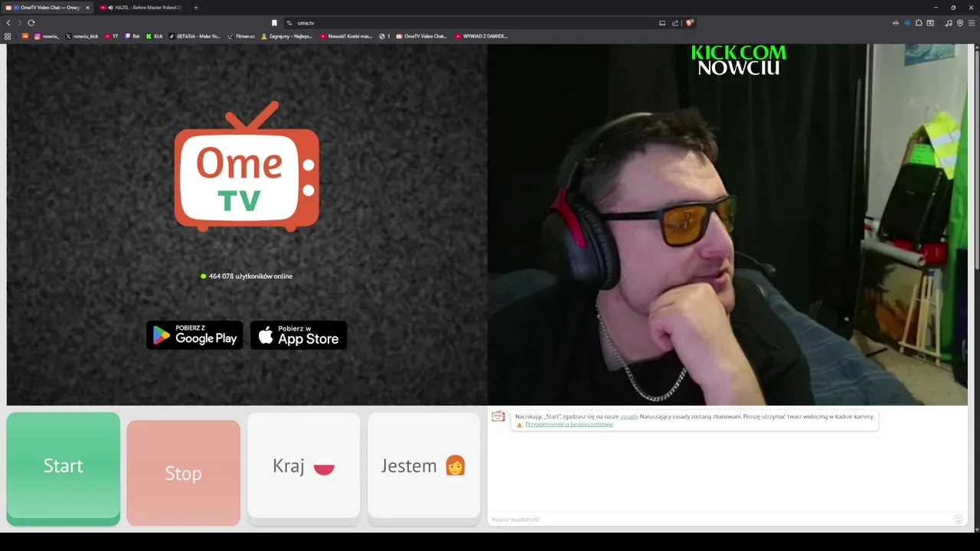The image size is (980, 551).
Task: Reload the ome.tv page
Action: (x=31, y=23)
